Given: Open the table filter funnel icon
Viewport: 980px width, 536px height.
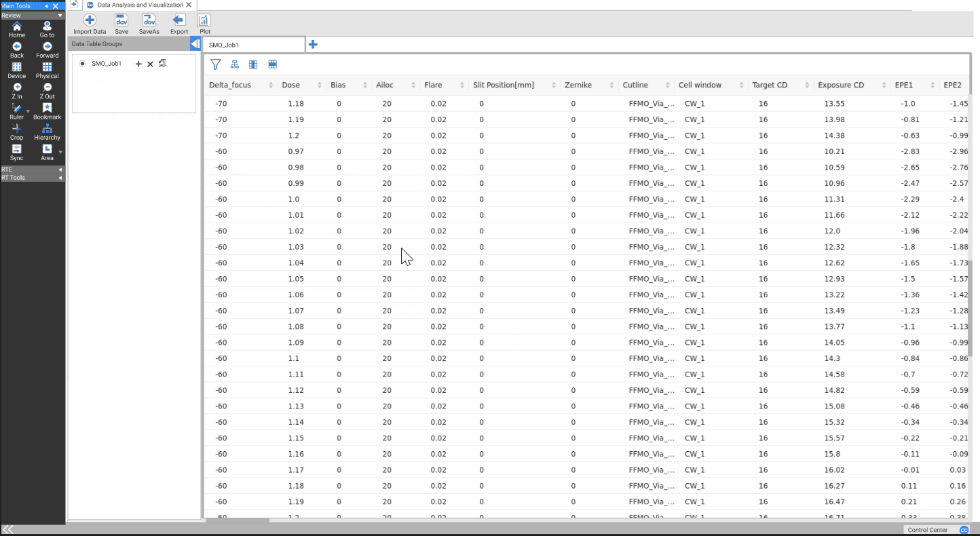Looking at the screenshot, I should tap(216, 64).
